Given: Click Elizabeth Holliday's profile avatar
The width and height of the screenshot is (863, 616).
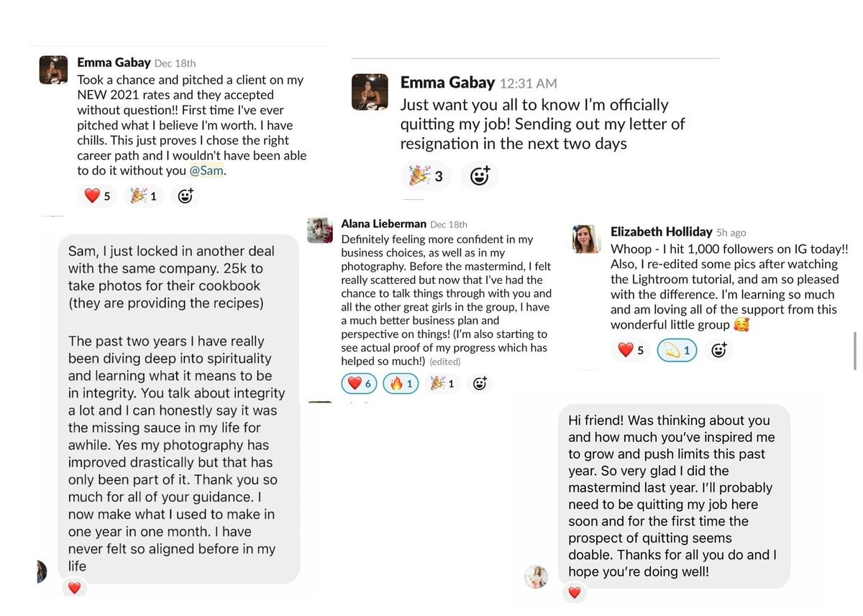Looking at the screenshot, I should click(587, 239).
